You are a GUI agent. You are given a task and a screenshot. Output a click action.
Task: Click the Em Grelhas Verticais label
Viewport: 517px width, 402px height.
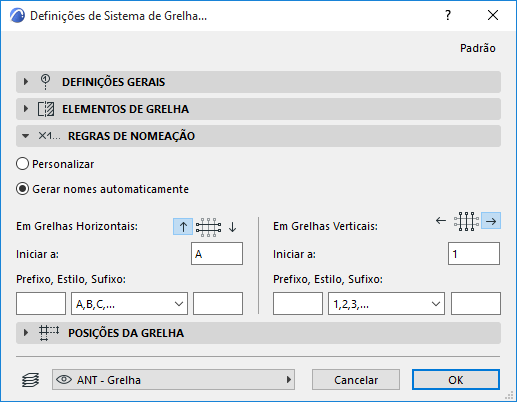[x=325, y=226]
